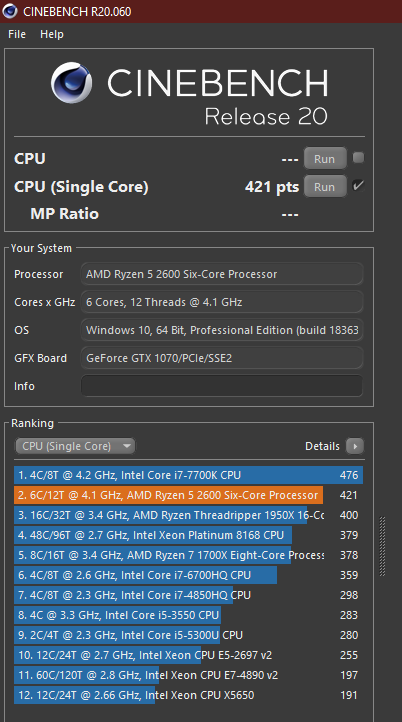402x722 pixels.
Task: Click the Cinebench sphere logo in the header
Action: (x=71, y=82)
